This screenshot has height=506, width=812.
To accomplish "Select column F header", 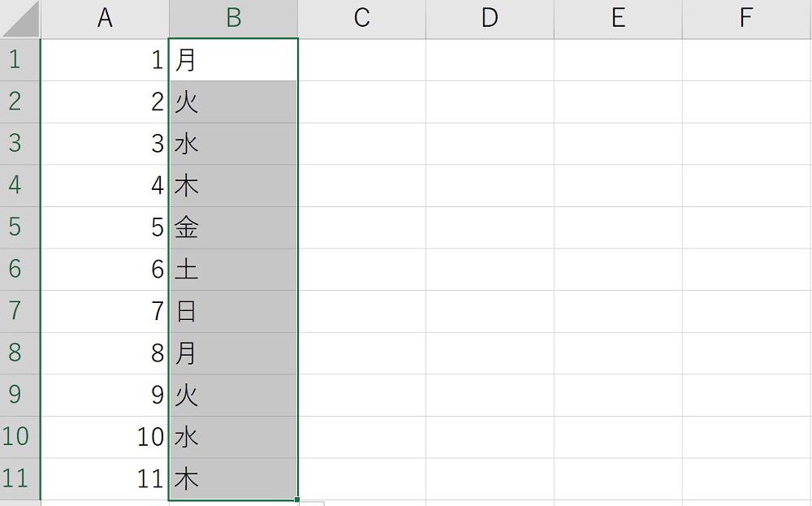I will pos(746,19).
